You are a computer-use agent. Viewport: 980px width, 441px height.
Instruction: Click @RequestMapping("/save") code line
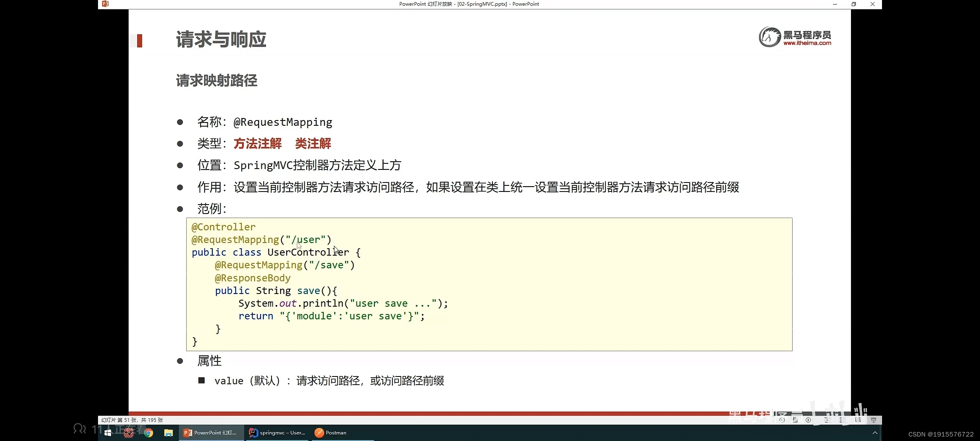coord(285,265)
